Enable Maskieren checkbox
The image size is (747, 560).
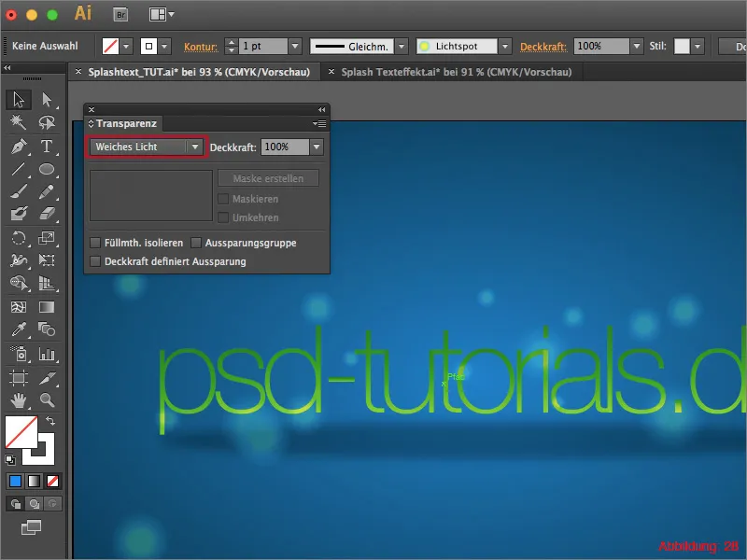[223, 199]
